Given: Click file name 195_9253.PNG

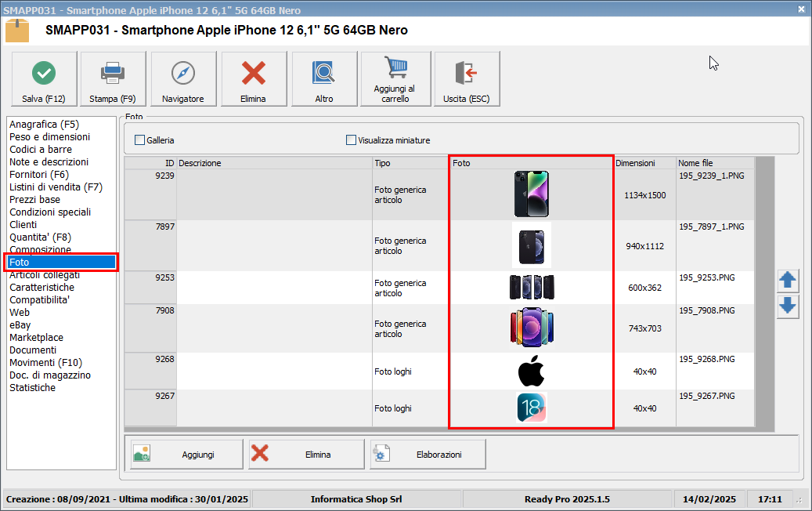Looking at the screenshot, I should click(707, 277).
